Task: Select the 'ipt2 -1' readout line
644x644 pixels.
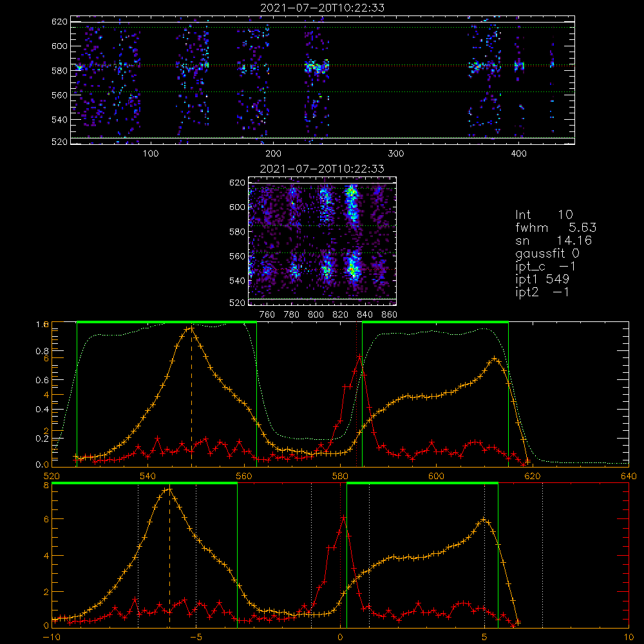Action: [x=542, y=292]
